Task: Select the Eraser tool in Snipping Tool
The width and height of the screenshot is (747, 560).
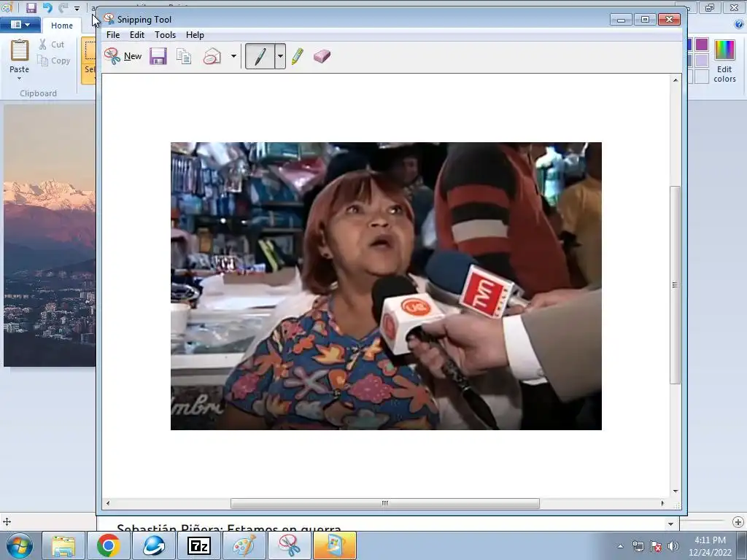Action: pyautogui.click(x=322, y=56)
